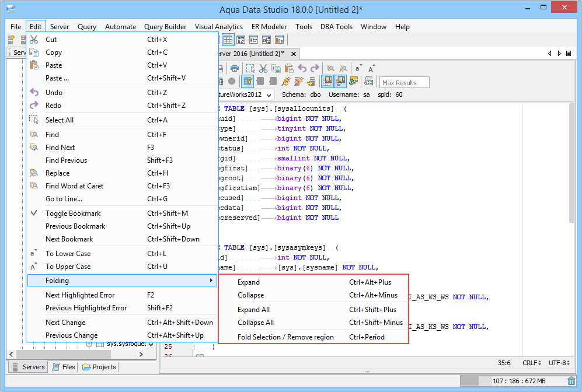Click the form view icon in top toolbar
Screen dimensions: 582x392
[253, 40]
